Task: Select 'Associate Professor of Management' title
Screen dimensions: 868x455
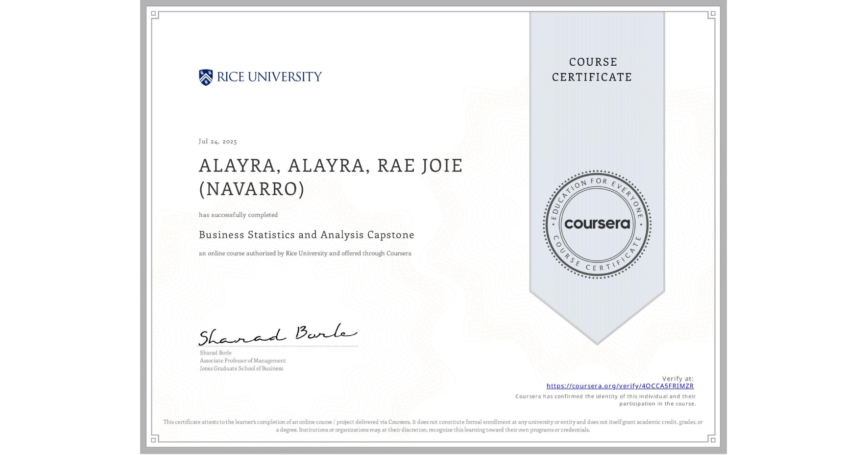Action: coord(243,360)
